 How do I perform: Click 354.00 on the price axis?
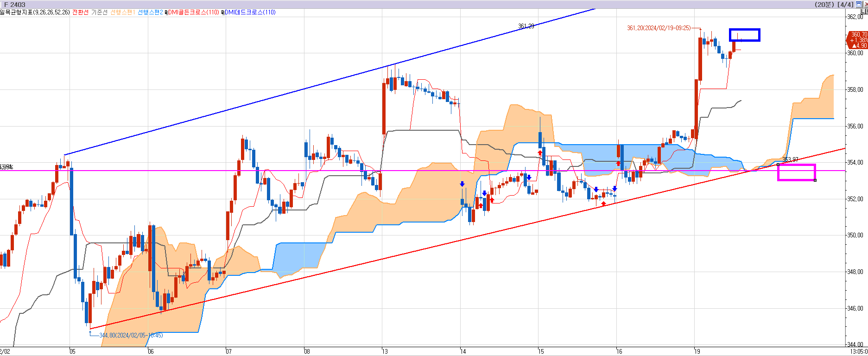click(855, 162)
